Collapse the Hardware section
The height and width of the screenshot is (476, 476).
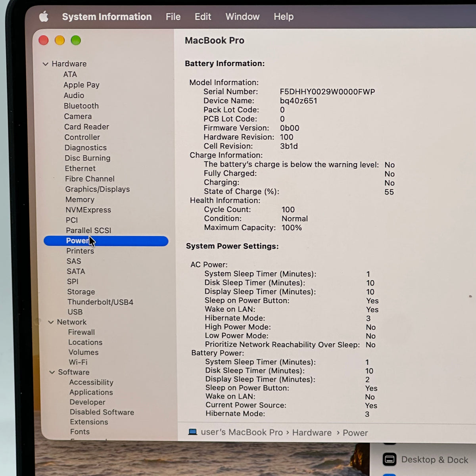pyautogui.click(x=46, y=64)
